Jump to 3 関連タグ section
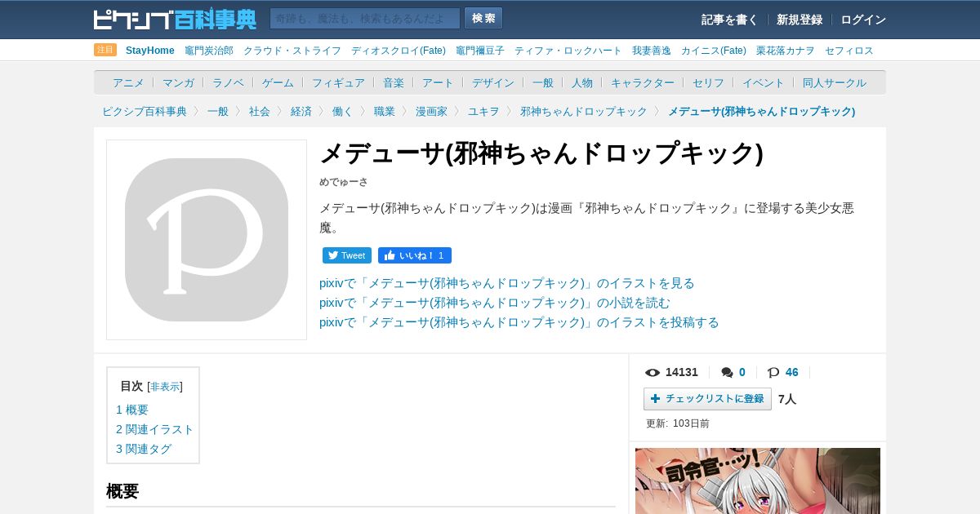This screenshot has width=980, height=514. pos(144,449)
